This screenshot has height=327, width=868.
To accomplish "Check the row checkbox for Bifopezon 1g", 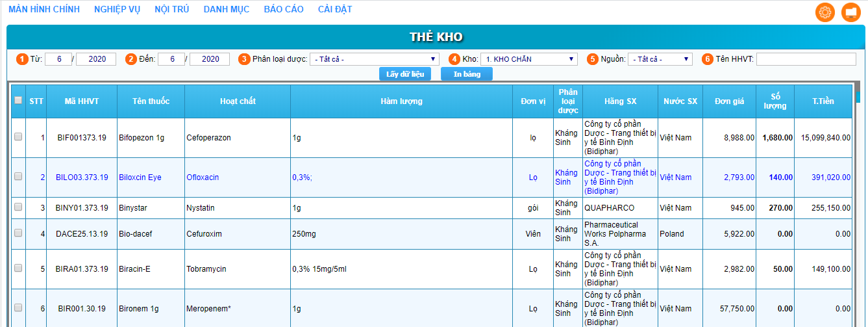I will (x=18, y=137).
